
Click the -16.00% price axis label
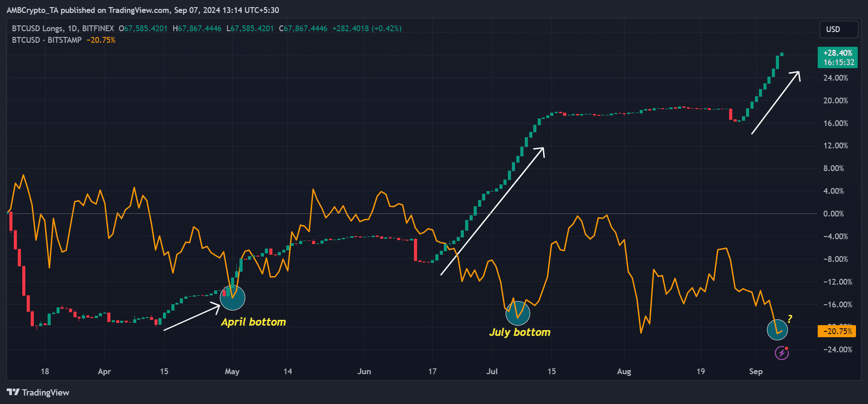[x=838, y=305]
